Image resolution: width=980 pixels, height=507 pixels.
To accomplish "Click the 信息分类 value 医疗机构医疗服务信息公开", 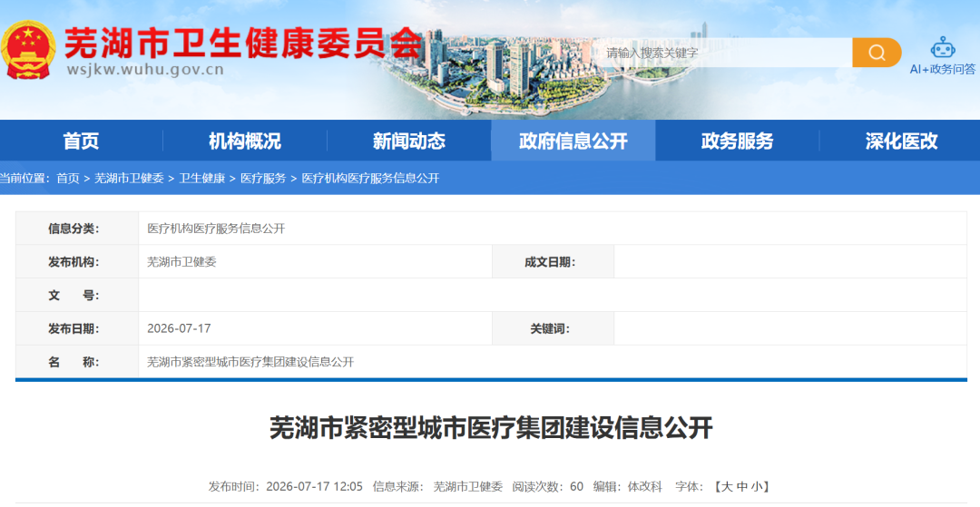I will [x=216, y=229].
